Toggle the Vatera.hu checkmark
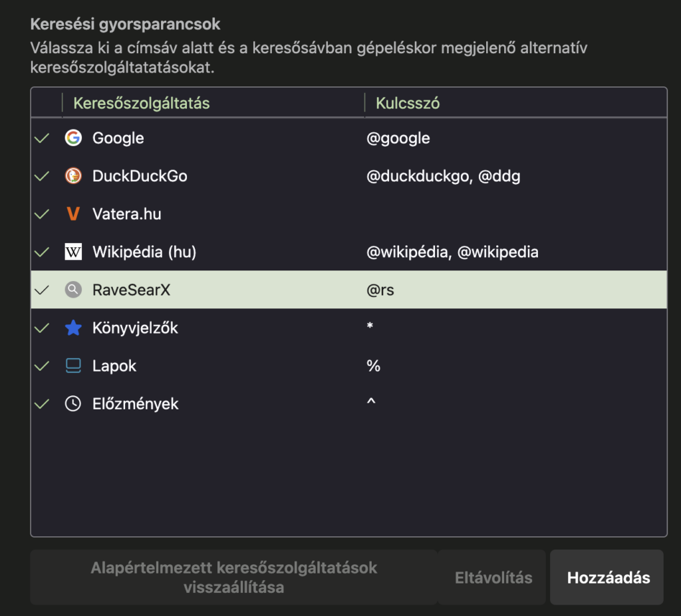 tap(42, 214)
